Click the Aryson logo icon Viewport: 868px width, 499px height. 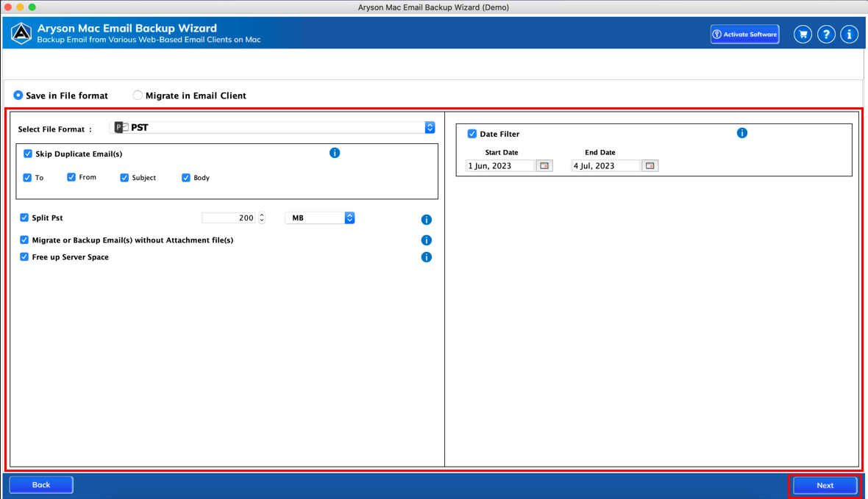pos(21,33)
